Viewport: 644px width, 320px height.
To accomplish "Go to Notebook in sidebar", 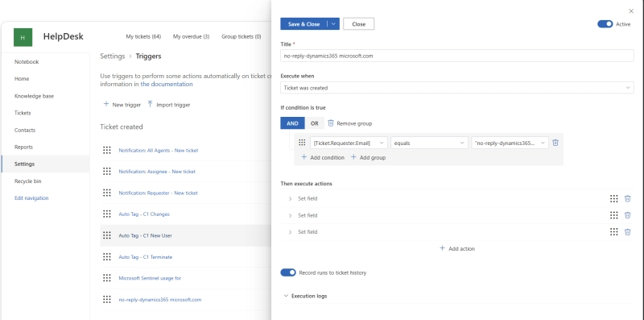I will pos(27,62).
